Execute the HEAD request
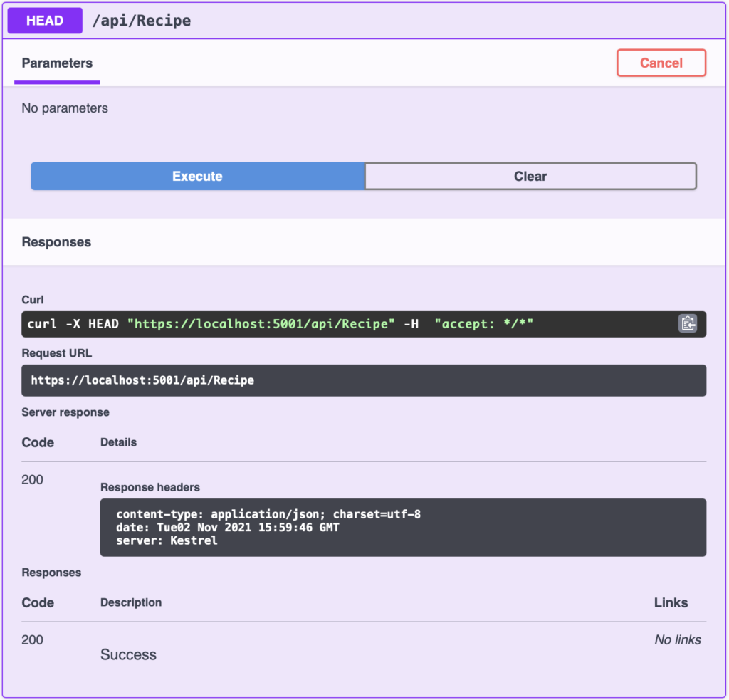This screenshot has height=700, width=729. pyautogui.click(x=197, y=176)
